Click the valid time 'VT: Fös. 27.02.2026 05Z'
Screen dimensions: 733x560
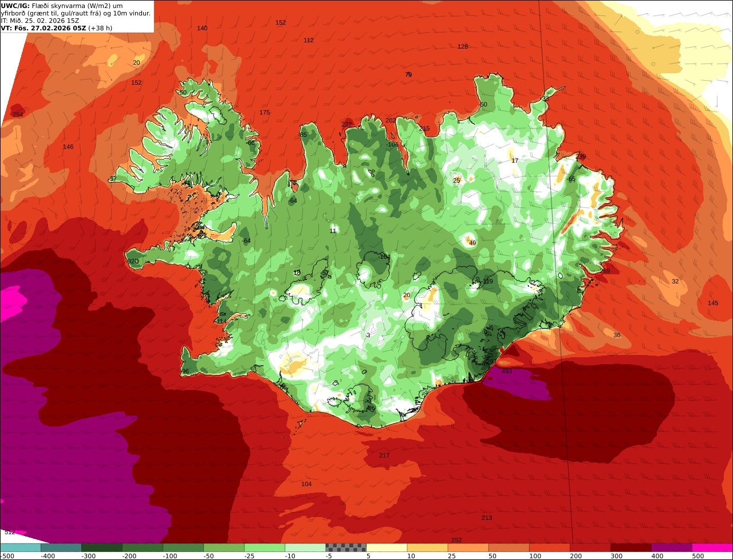(x=44, y=28)
